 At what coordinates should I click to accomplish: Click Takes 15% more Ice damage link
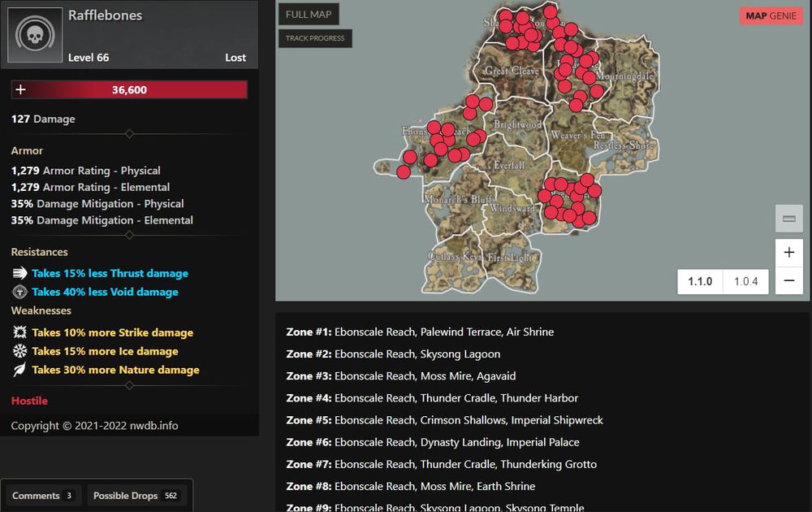(105, 351)
